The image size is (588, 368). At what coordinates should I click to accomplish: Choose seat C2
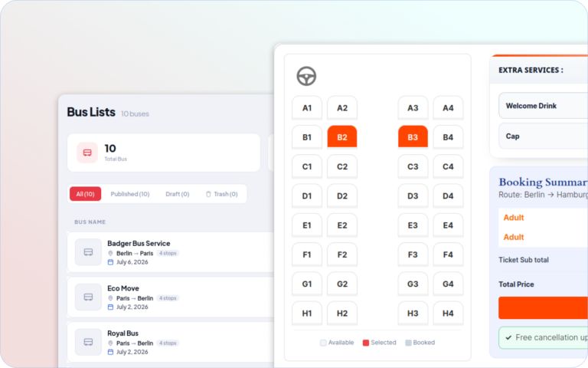342,166
